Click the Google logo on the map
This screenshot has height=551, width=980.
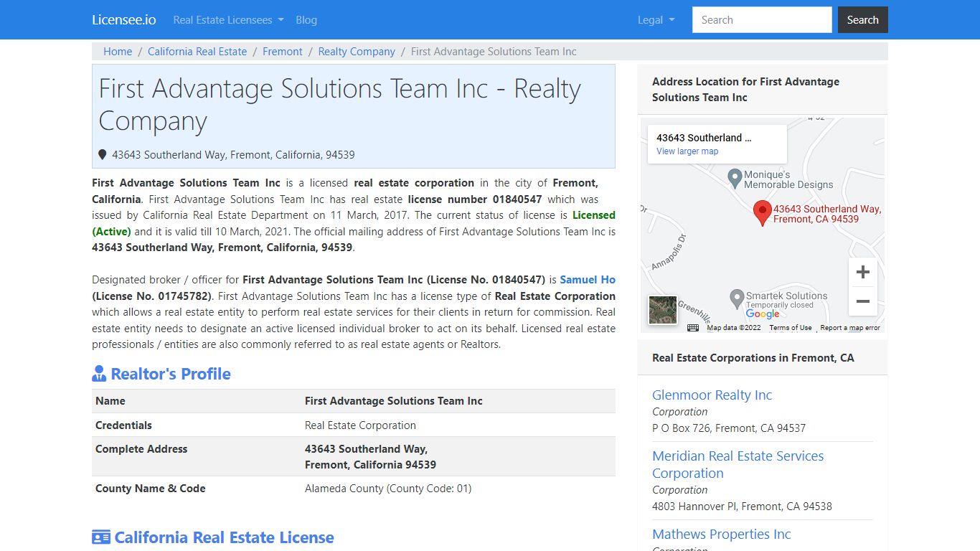coord(762,314)
